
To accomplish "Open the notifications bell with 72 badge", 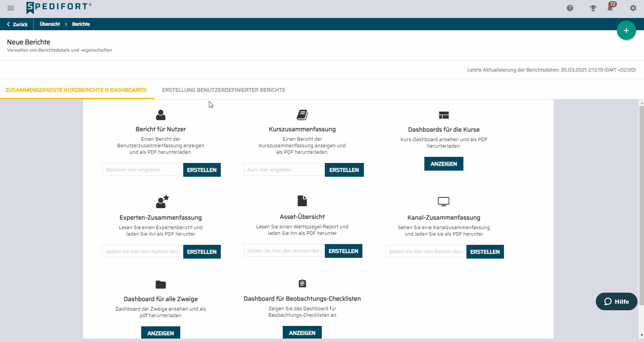I will [x=611, y=7].
